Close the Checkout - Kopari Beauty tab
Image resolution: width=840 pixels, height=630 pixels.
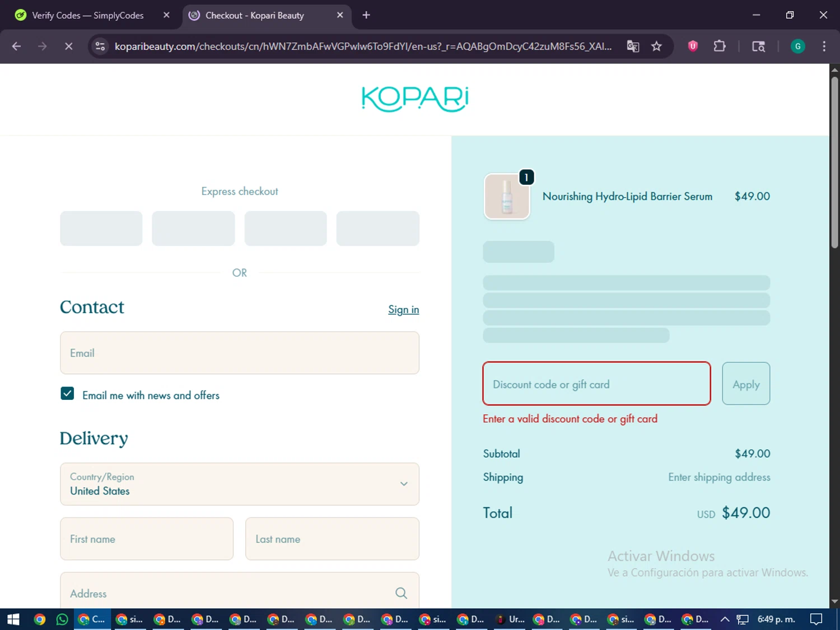coord(340,15)
